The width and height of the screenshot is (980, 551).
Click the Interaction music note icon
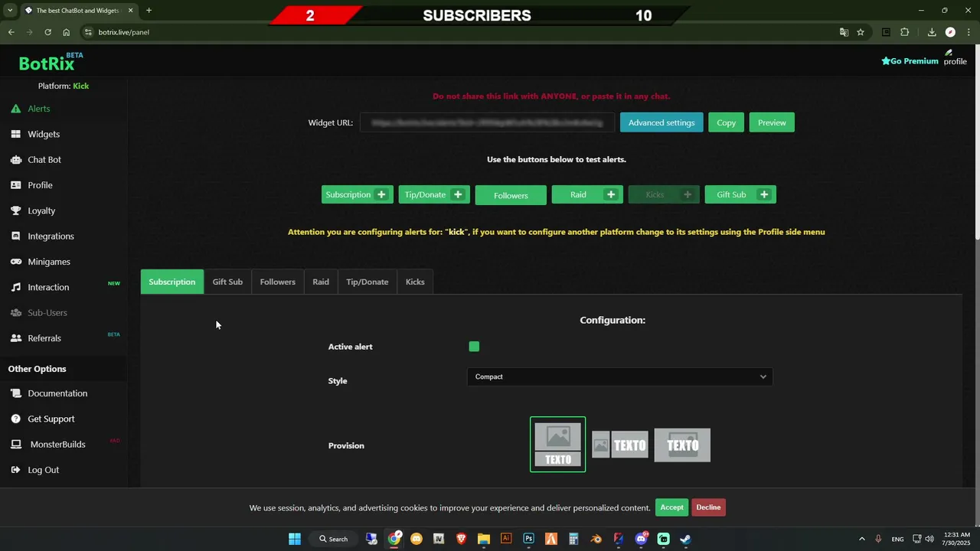[x=15, y=287]
